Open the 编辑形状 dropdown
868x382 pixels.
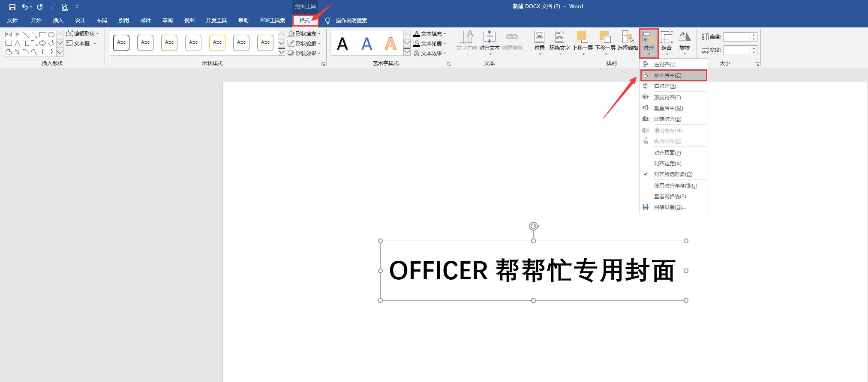(82, 33)
